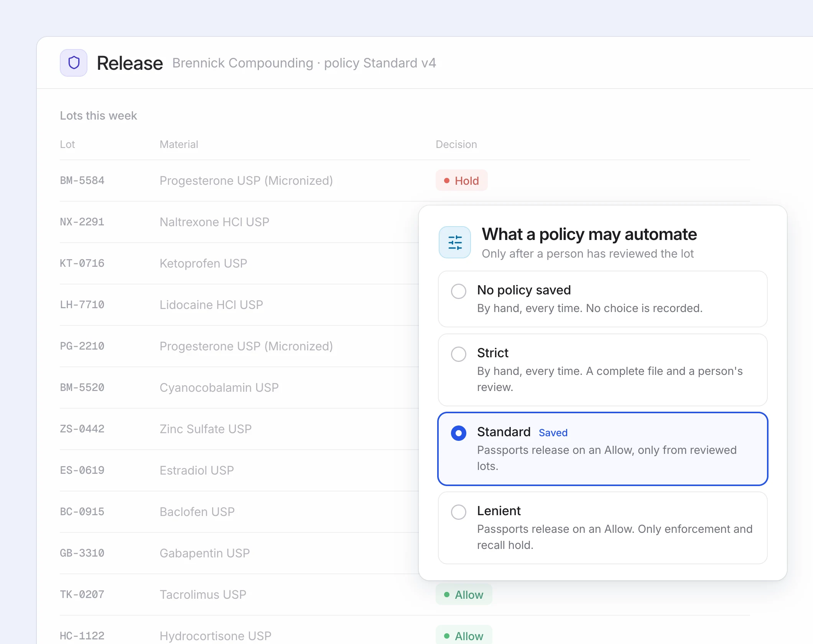Click lot number ES-0619
Viewport: 813px width, 644px height.
82,470
